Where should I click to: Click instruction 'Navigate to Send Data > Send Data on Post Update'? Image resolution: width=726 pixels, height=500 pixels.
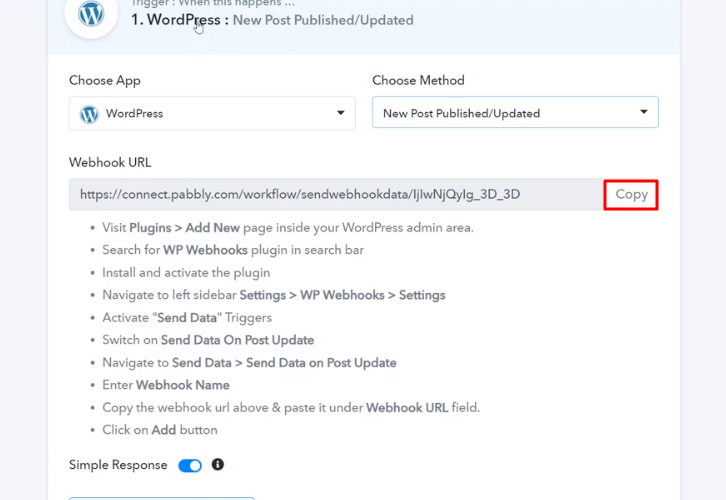tap(250, 362)
